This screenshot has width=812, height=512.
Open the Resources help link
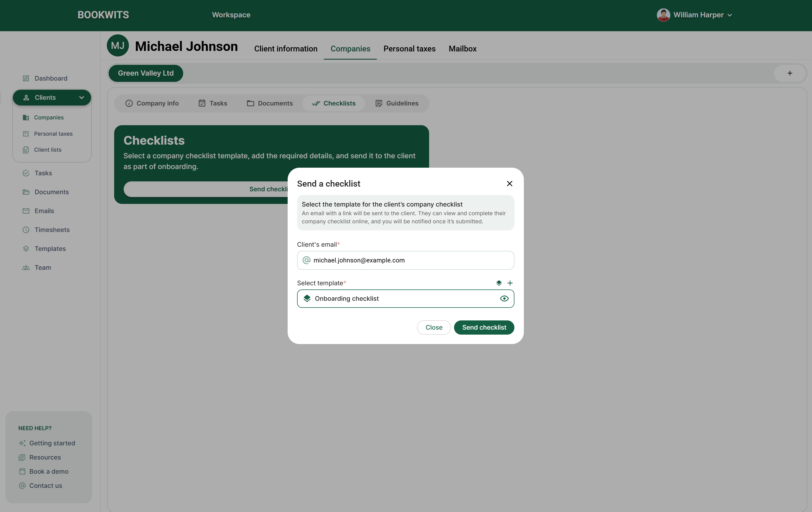(40, 457)
